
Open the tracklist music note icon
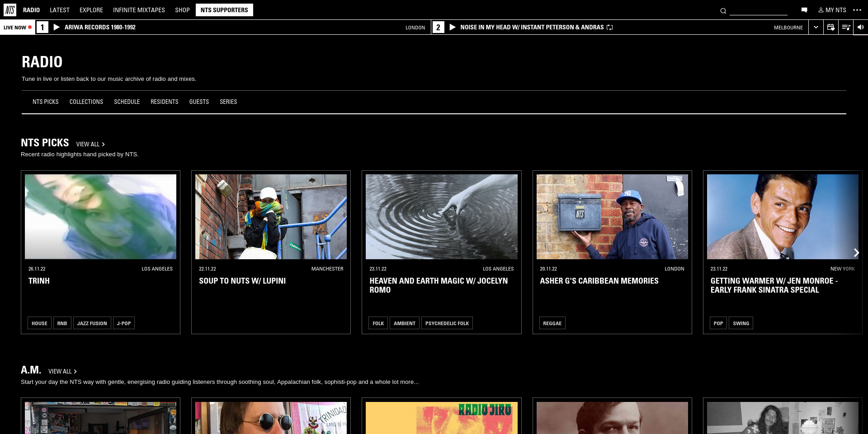click(845, 27)
